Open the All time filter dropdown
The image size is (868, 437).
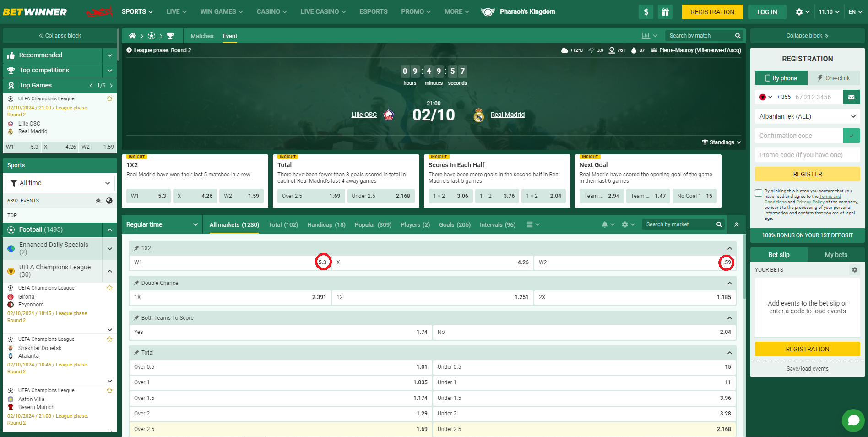tap(60, 183)
